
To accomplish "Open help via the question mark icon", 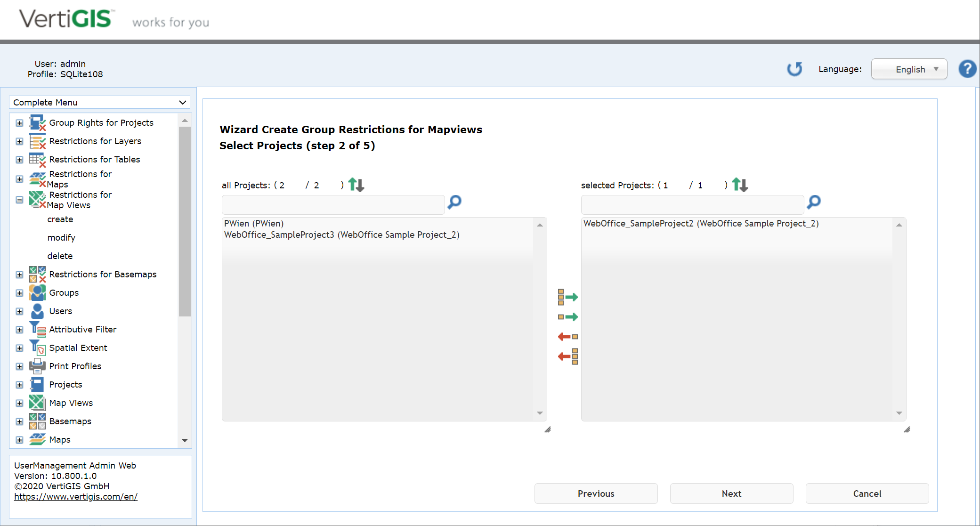I will 967,69.
